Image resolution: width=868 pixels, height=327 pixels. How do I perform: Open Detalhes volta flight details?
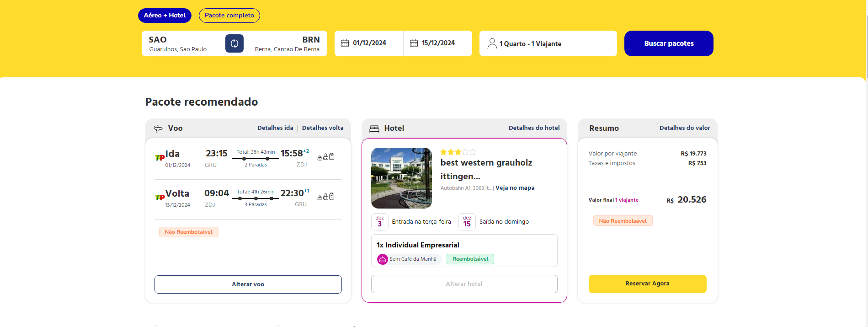coord(322,128)
